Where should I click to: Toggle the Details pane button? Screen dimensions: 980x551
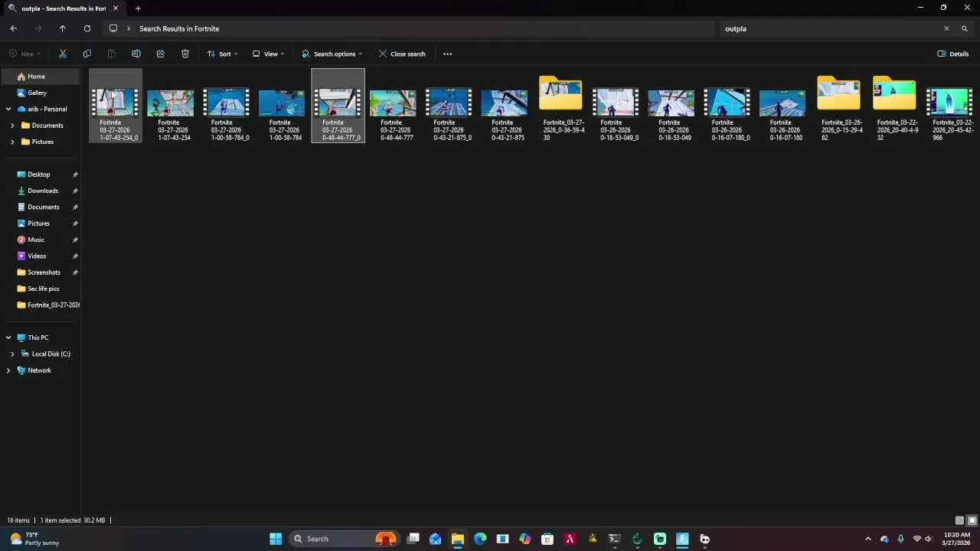coord(953,54)
